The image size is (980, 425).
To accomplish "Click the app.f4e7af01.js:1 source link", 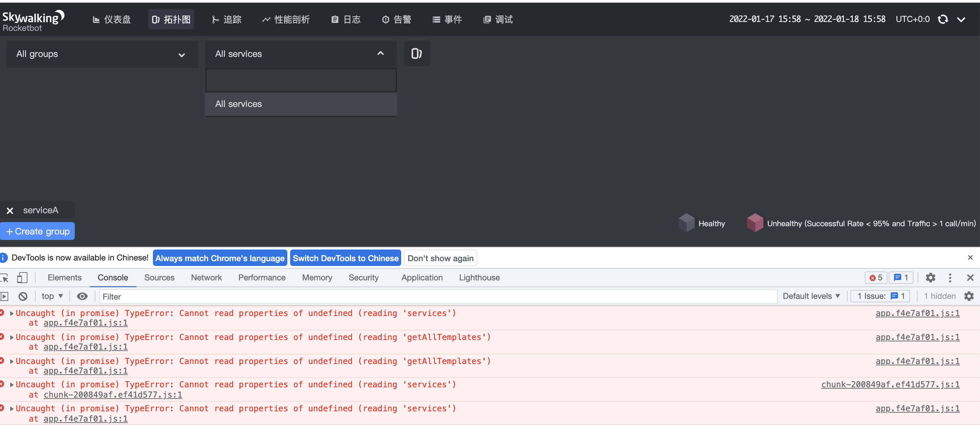I will [x=918, y=313].
